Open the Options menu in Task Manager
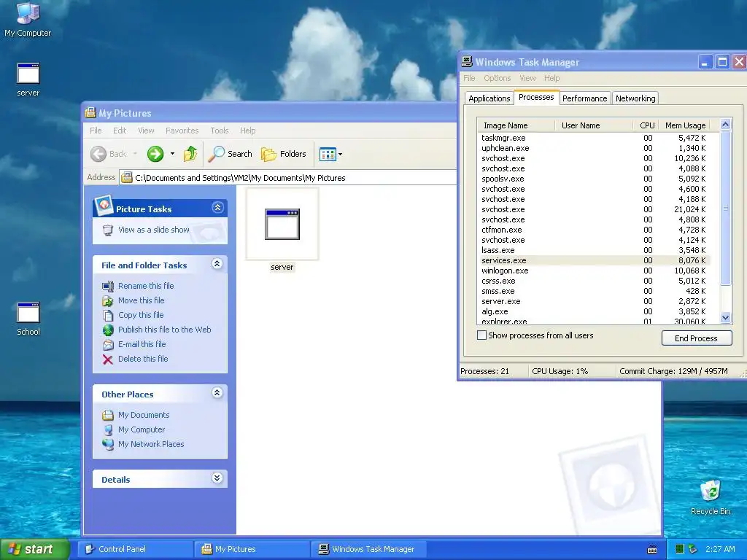This screenshot has width=747, height=560. 497,78
